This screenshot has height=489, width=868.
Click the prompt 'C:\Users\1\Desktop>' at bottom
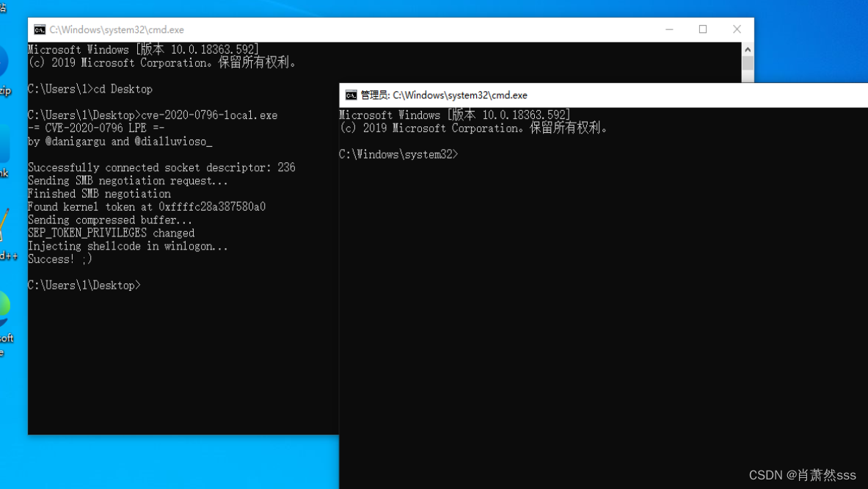tap(84, 285)
